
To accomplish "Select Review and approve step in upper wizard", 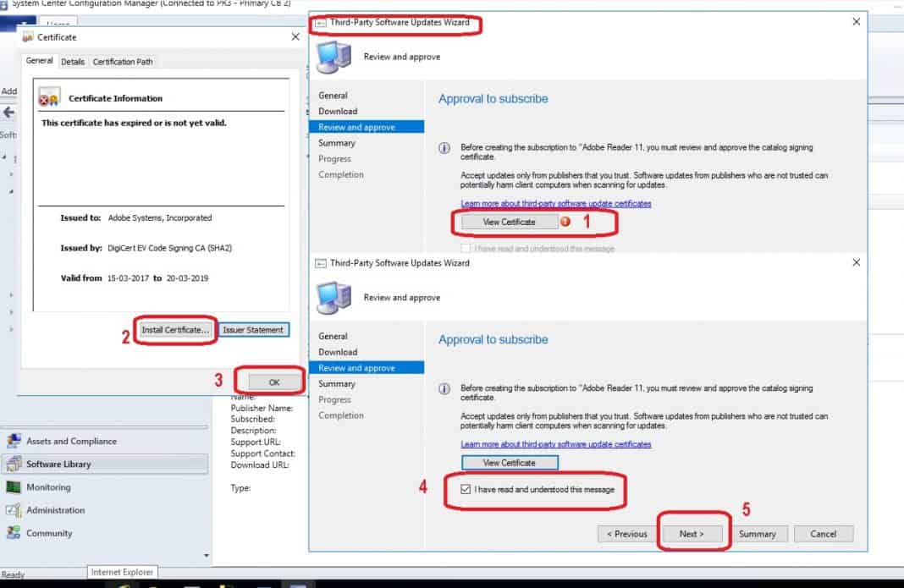I will (x=367, y=127).
